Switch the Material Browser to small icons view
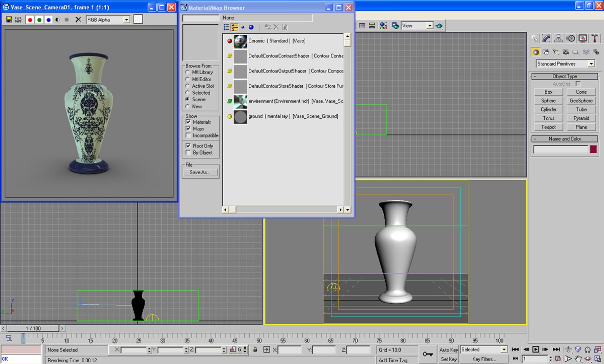 (243, 27)
